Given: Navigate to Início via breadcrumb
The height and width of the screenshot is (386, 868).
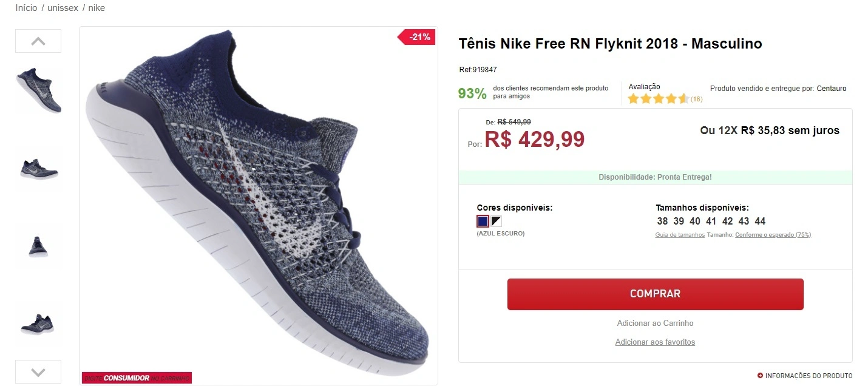Looking at the screenshot, I should click(x=25, y=7).
